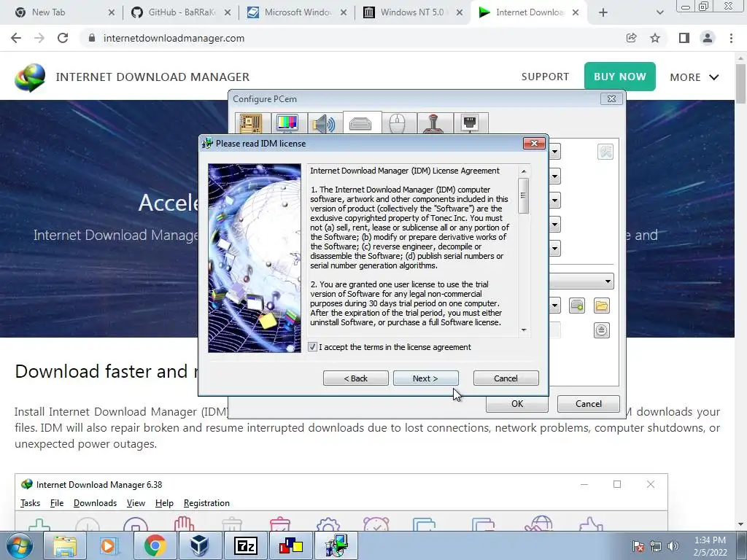
Task: Click the Chrome profile avatar icon
Action: (x=708, y=38)
